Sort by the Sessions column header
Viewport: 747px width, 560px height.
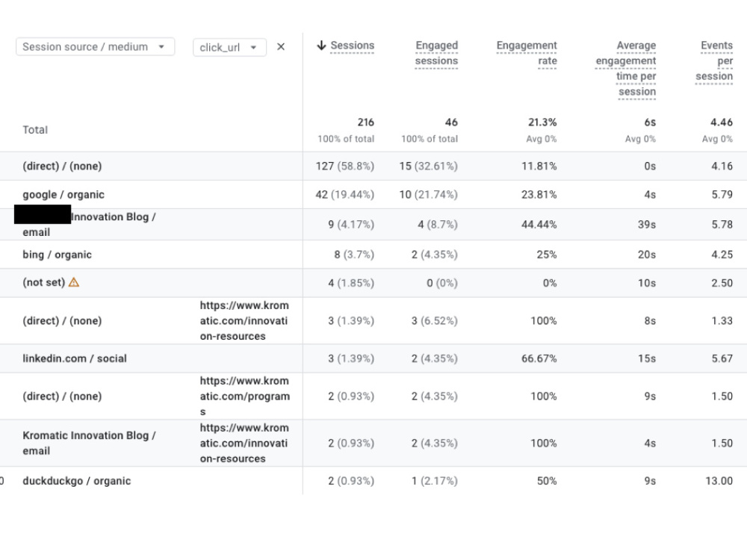tap(352, 46)
